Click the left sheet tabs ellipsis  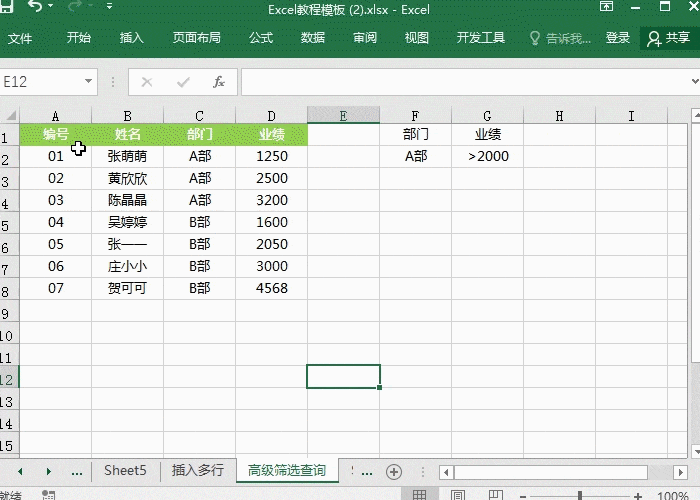pos(77,472)
